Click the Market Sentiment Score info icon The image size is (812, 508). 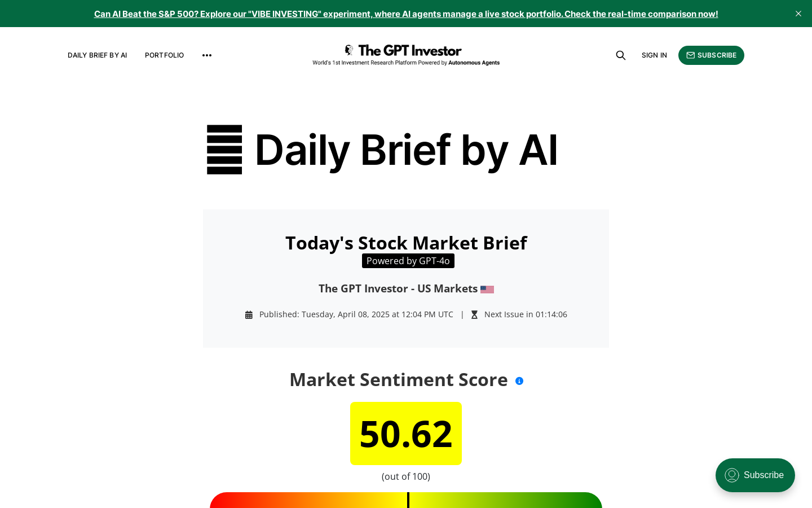coord(519,381)
